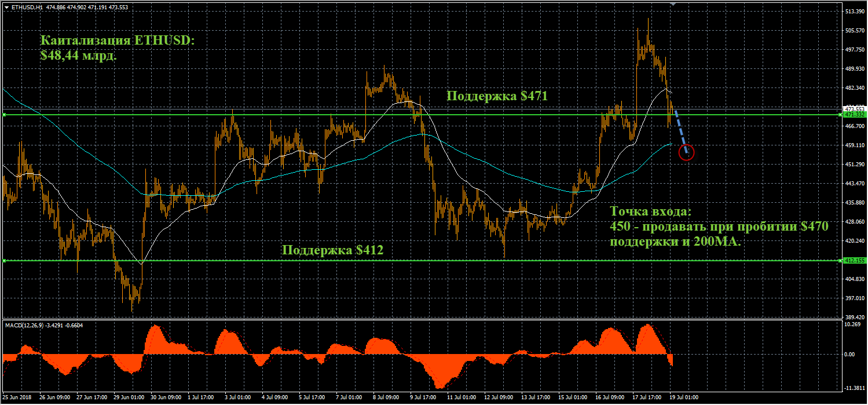The height and width of the screenshot is (405, 868).
Task: Click the 443.470 price scale label
Action: point(855,184)
